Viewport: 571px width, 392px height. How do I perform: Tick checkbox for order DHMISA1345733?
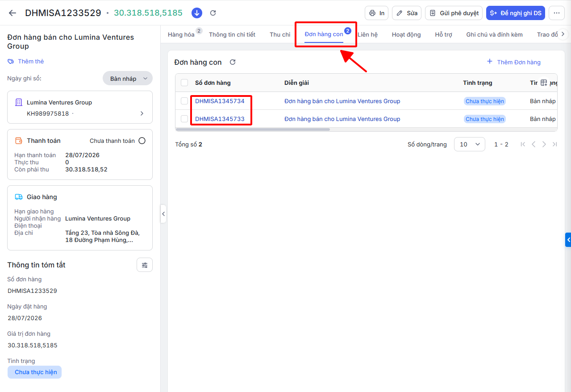tap(184, 119)
